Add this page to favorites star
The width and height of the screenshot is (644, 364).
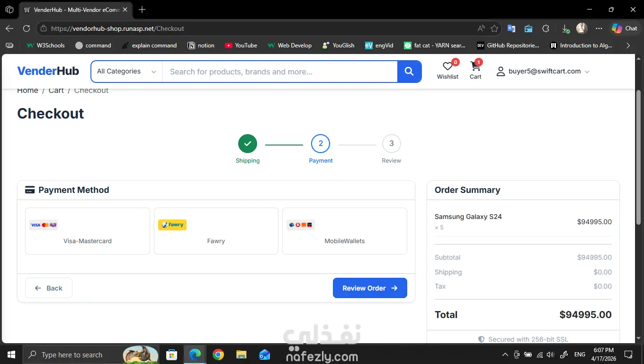[x=494, y=28]
